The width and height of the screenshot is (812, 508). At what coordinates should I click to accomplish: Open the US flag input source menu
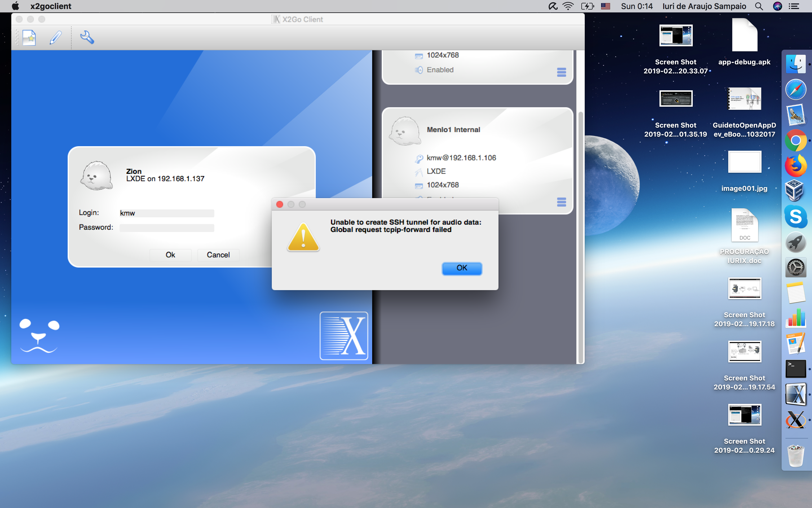pos(605,6)
